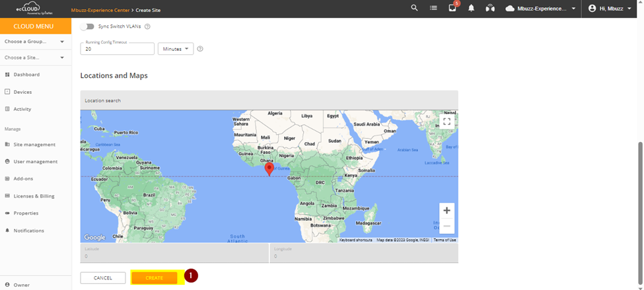Click help icon next to Sync Switch VLANs
This screenshot has height=290, width=644.
point(147,26)
